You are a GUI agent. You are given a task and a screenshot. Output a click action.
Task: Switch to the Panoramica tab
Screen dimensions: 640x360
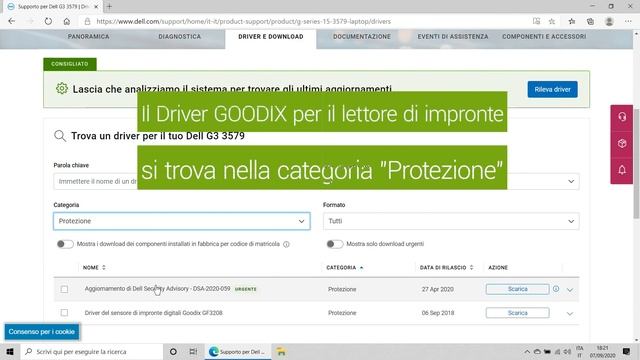pyautogui.click(x=89, y=36)
